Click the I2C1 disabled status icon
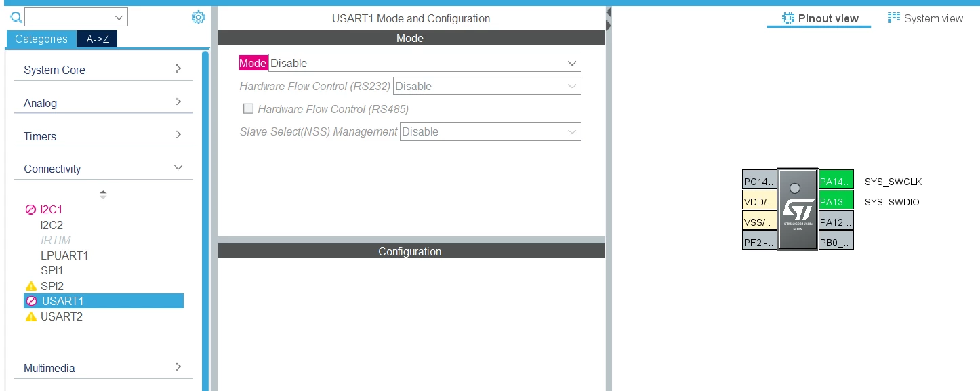 point(30,210)
